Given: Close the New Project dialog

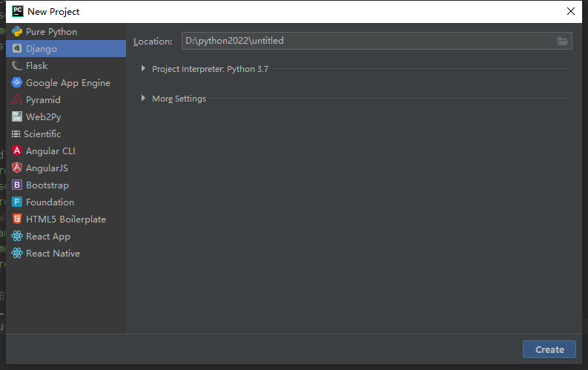Looking at the screenshot, I should [x=571, y=11].
